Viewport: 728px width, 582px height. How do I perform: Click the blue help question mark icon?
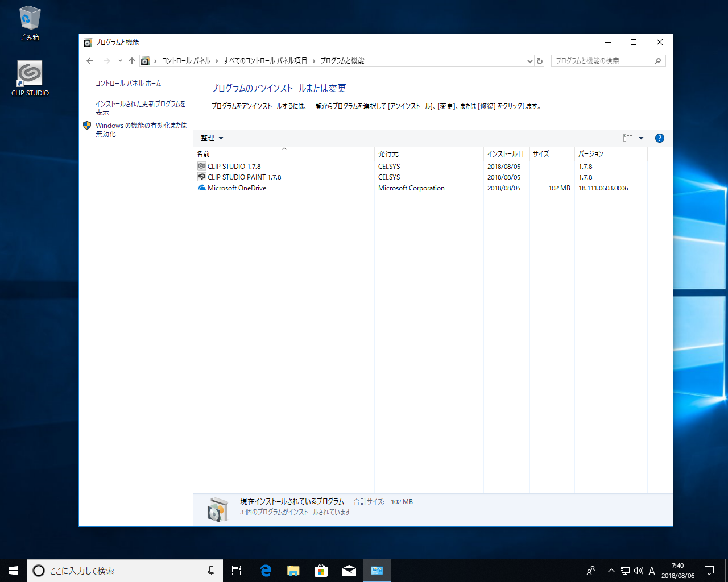point(659,138)
